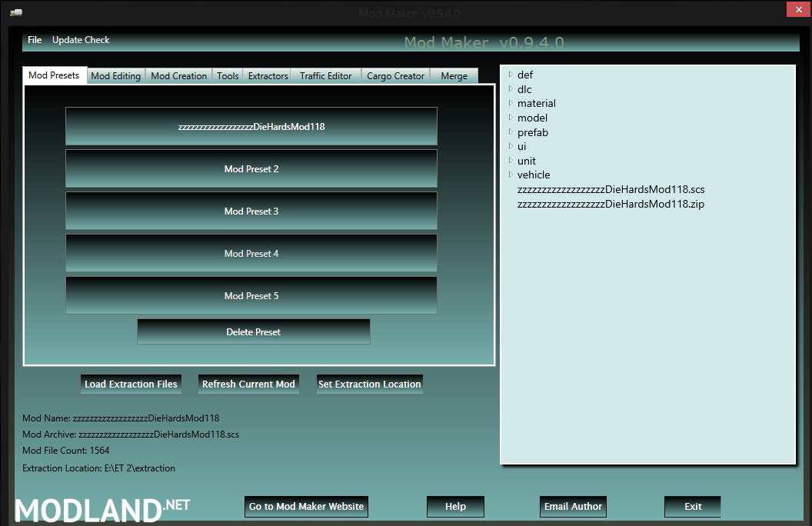Click the Exit button
Viewport: 812px width, 526px height.
coord(692,506)
